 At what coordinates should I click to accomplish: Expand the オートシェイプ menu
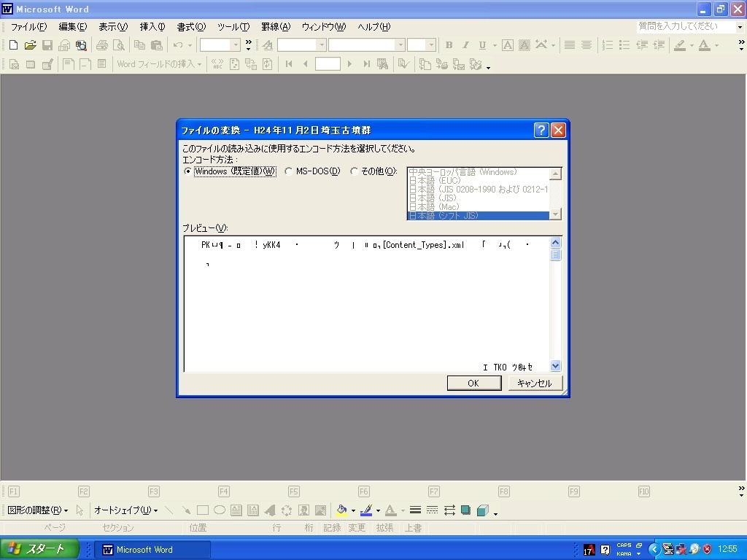pyautogui.click(x=125, y=510)
